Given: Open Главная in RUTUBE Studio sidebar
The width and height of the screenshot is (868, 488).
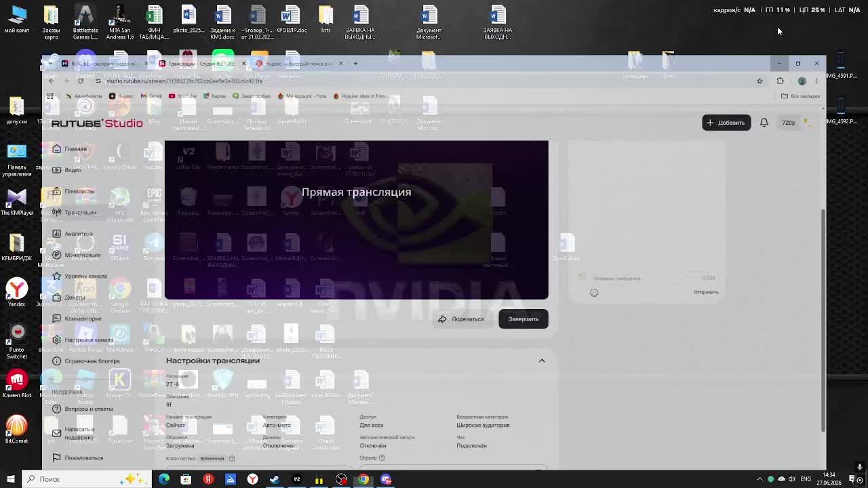Looking at the screenshot, I should point(75,148).
